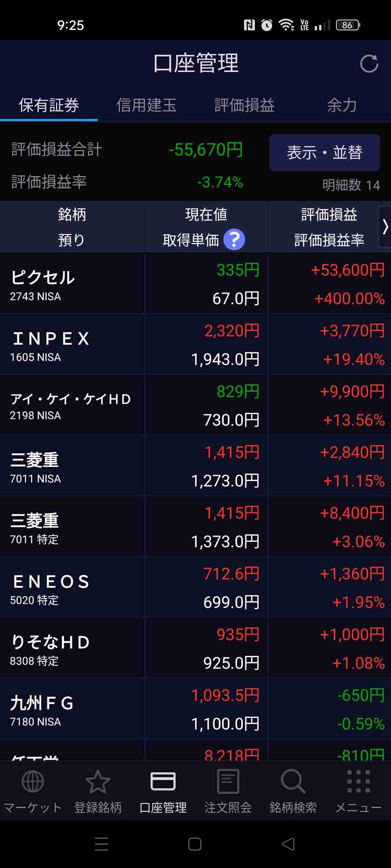Open 登録銘柄 star icon
Viewport: 391px width, 868px height.
tap(98, 782)
